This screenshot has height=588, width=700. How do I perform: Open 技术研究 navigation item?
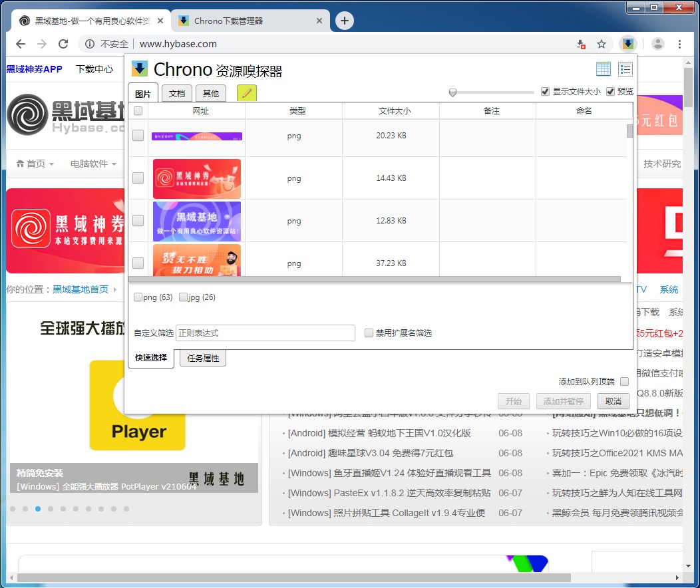pos(662,164)
